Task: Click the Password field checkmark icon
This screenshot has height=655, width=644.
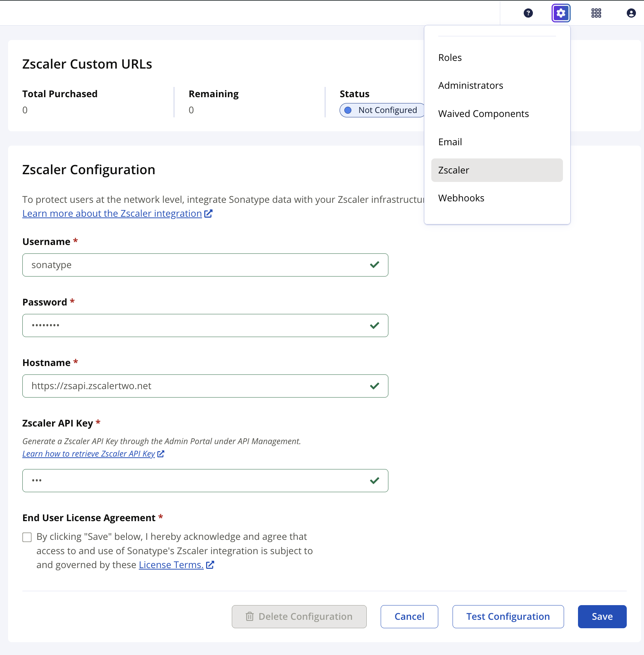Action: (x=374, y=325)
